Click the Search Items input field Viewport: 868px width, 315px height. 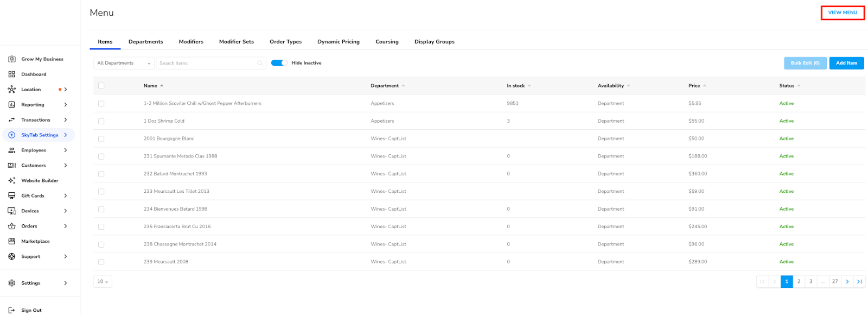(x=206, y=64)
